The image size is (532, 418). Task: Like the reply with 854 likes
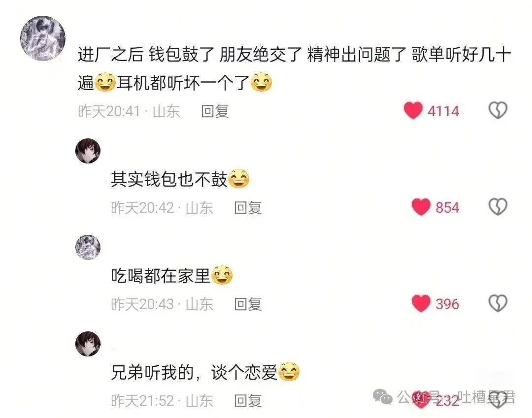421,207
